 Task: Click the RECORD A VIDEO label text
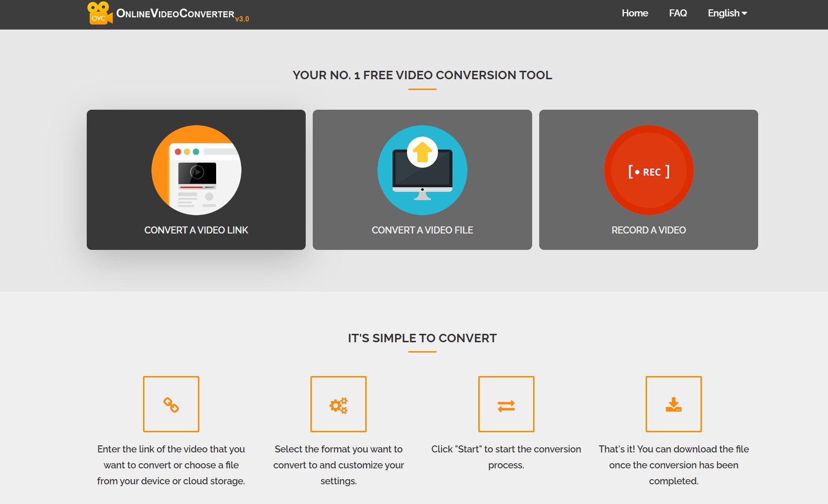click(648, 230)
